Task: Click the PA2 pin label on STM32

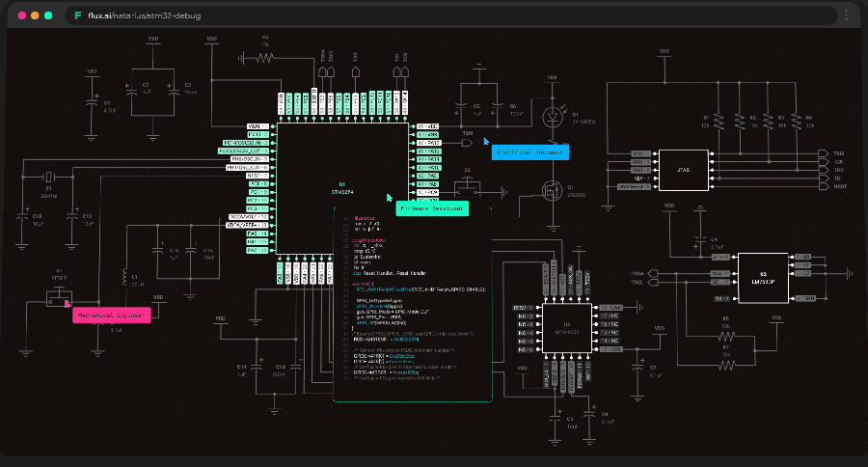Action: 258,251
